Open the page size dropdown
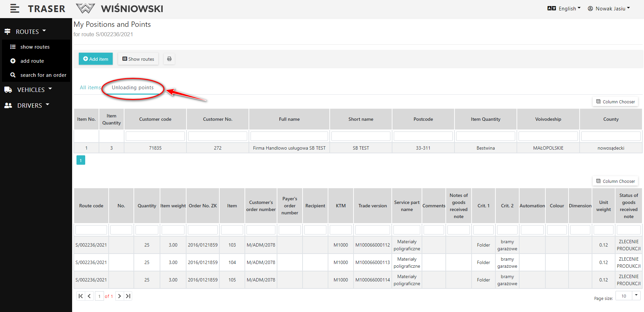644x312 pixels. click(x=636, y=296)
